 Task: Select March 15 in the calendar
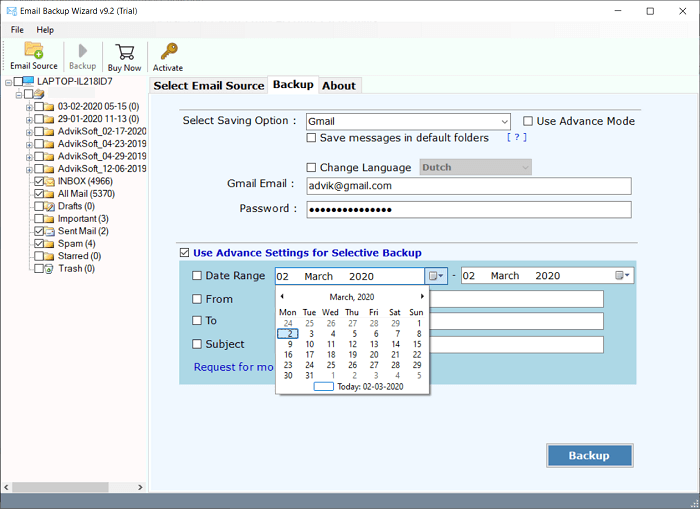pos(417,344)
